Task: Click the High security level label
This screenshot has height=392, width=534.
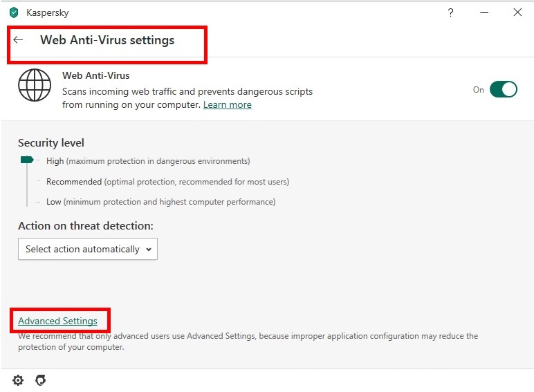Action: 55,161
